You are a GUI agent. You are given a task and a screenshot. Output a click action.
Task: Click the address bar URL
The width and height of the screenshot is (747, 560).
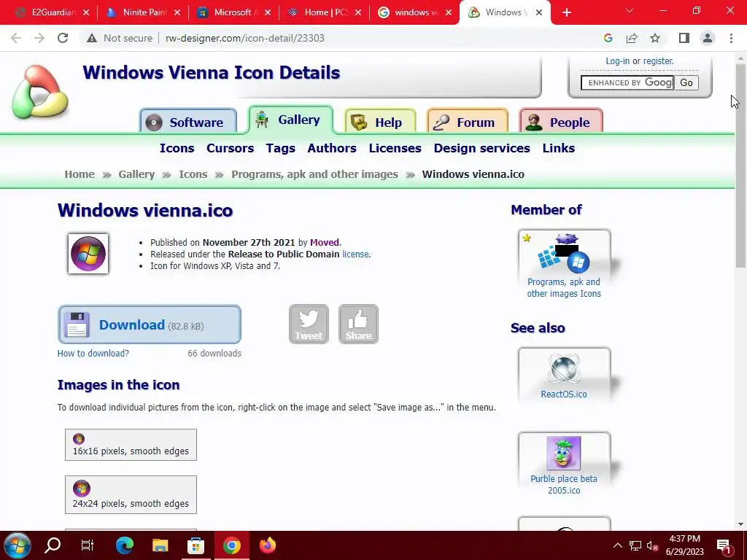click(x=245, y=38)
